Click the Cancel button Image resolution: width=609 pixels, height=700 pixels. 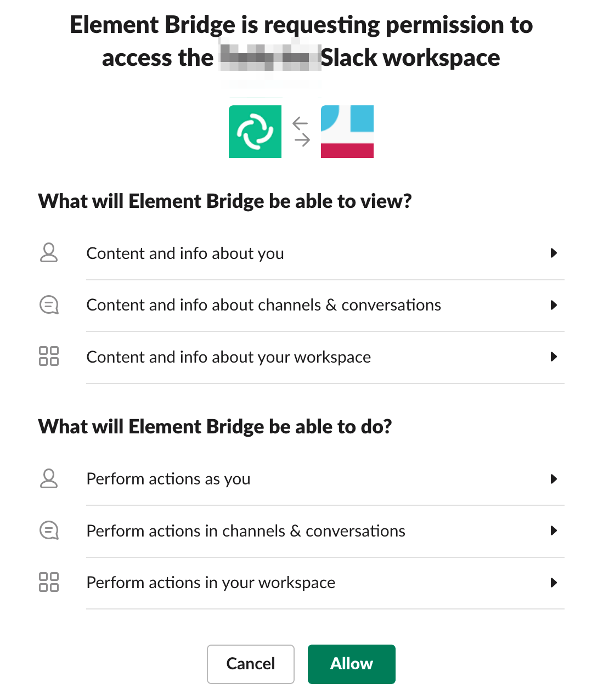(251, 664)
